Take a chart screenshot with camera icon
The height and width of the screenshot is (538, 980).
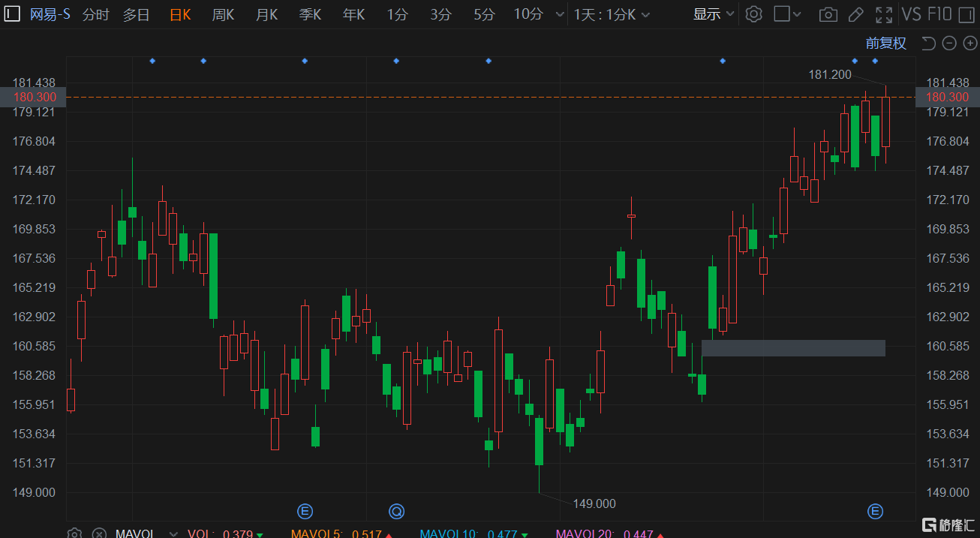(x=828, y=14)
